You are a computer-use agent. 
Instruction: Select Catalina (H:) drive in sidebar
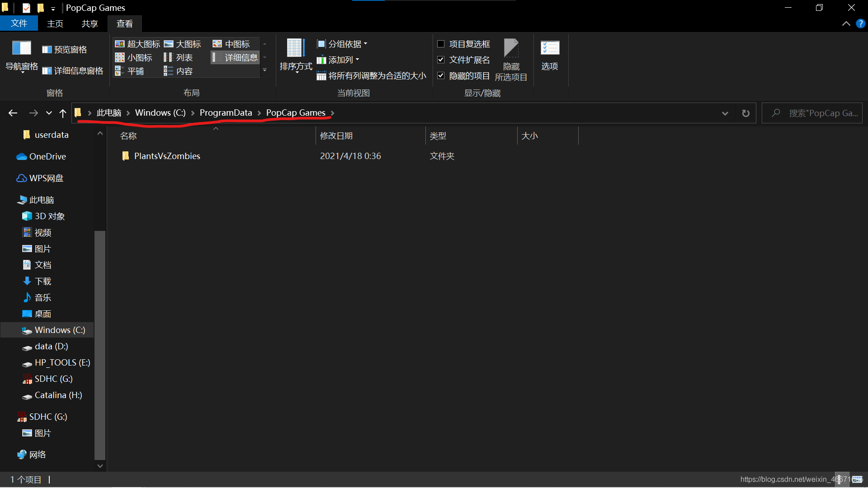[52, 395]
